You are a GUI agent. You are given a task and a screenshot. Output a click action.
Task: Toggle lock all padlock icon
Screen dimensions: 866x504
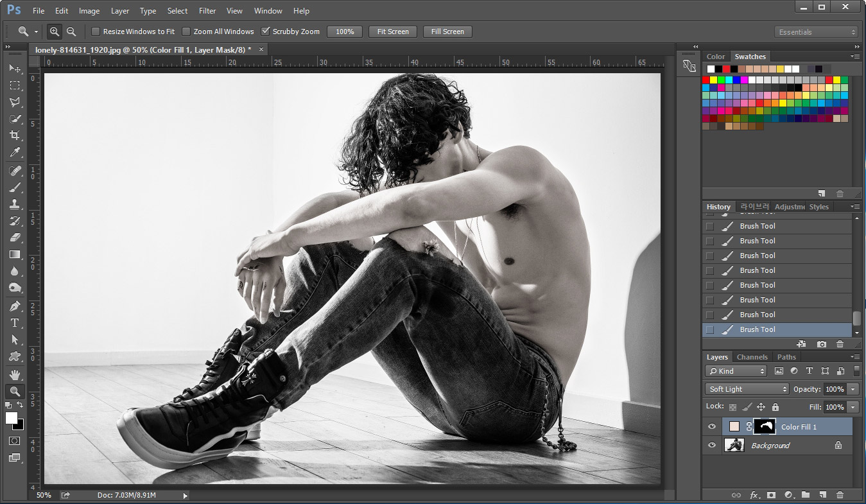point(775,407)
